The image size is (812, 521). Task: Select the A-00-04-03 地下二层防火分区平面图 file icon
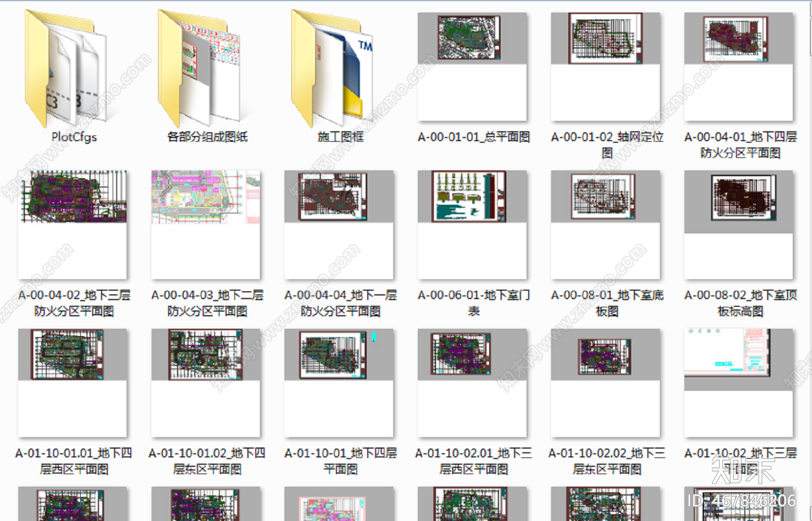click(x=206, y=225)
